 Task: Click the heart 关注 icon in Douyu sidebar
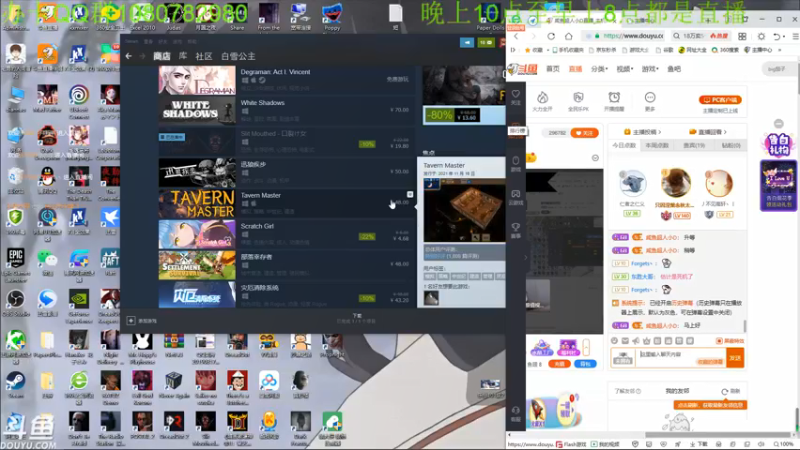(x=516, y=97)
